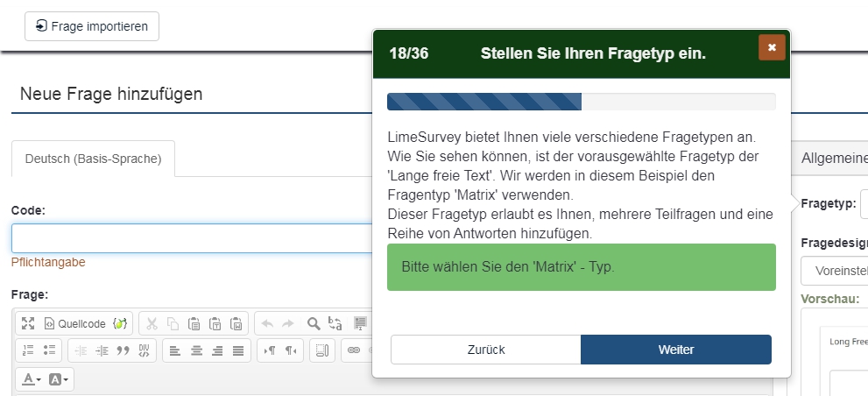
Task: Create a DIV container
Action: click(145, 350)
